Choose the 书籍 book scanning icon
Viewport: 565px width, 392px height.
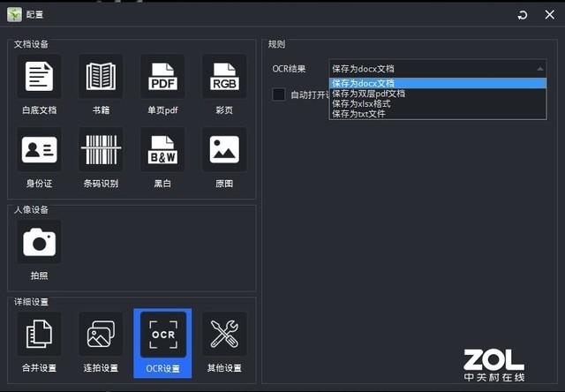pos(101,77)
